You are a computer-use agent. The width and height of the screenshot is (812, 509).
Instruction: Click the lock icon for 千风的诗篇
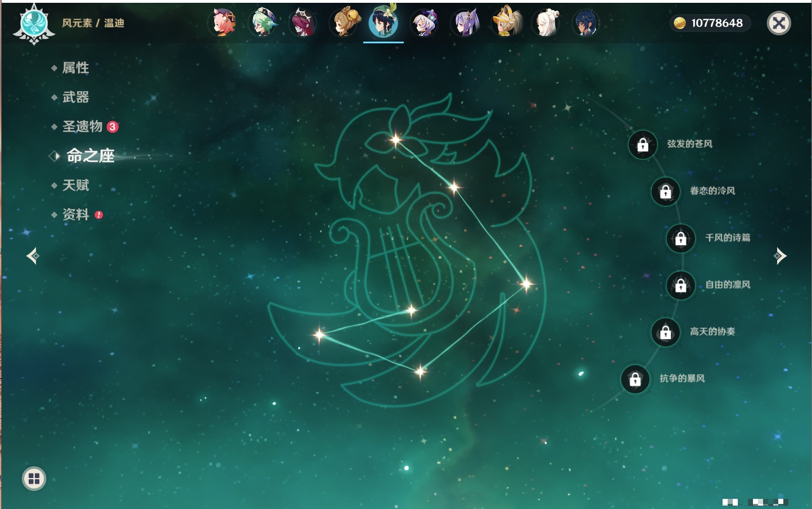[680, 238]
